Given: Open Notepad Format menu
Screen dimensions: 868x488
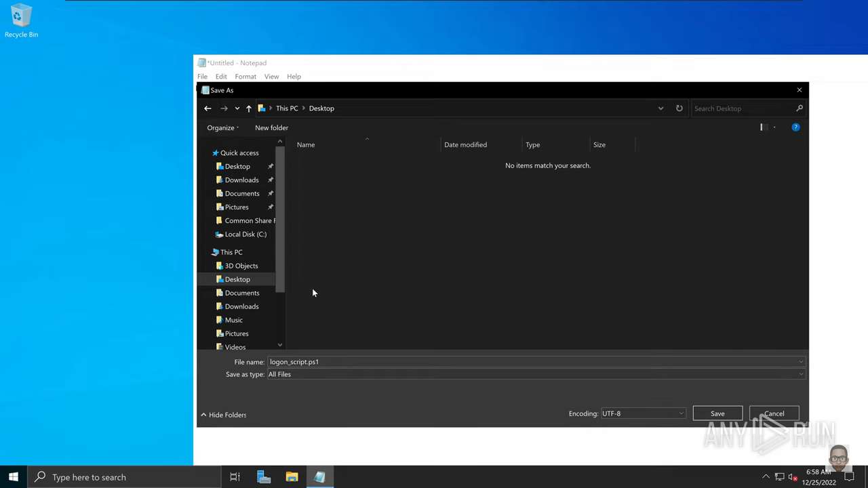Looking at the screenshot, I should (245, 77).
